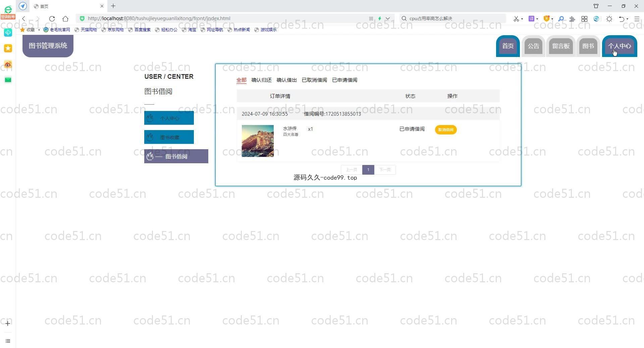
Task: Switch to the 已申请借阅 filter tab
Action: (344, 80)
